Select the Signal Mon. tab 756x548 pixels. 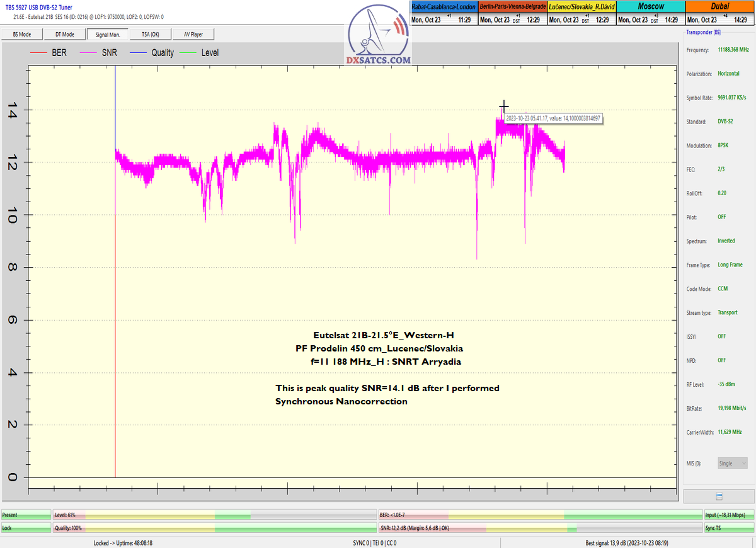[x=108, y=34]
